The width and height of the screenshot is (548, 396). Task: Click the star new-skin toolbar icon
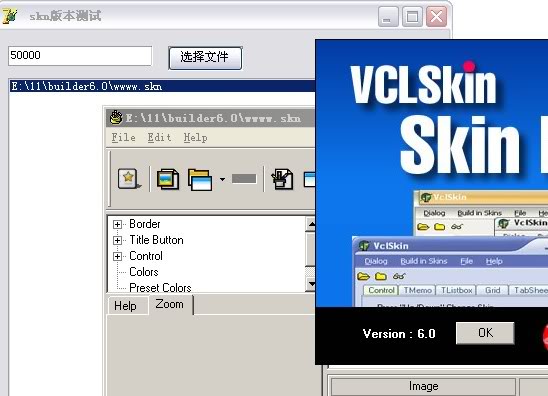coord(129,179)
